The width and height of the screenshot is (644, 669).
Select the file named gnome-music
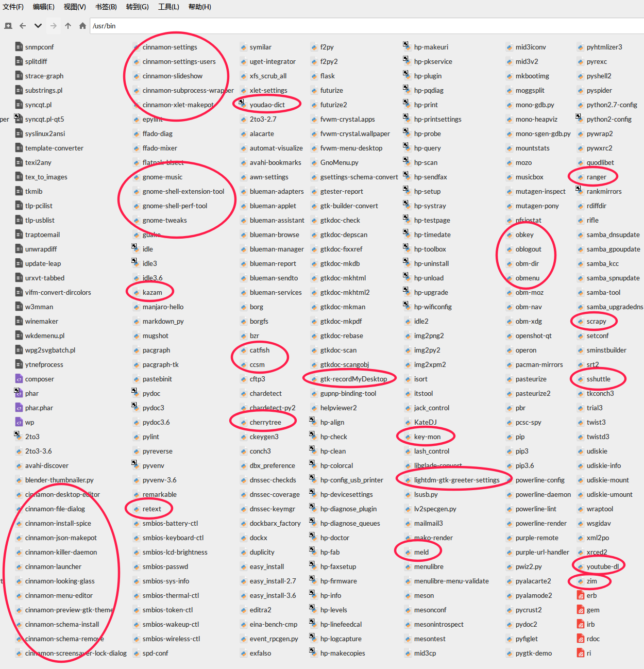click(162, 177)
